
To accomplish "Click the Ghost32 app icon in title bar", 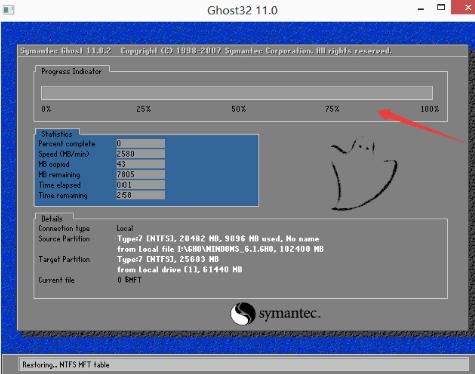I will (x=8, y=10).
